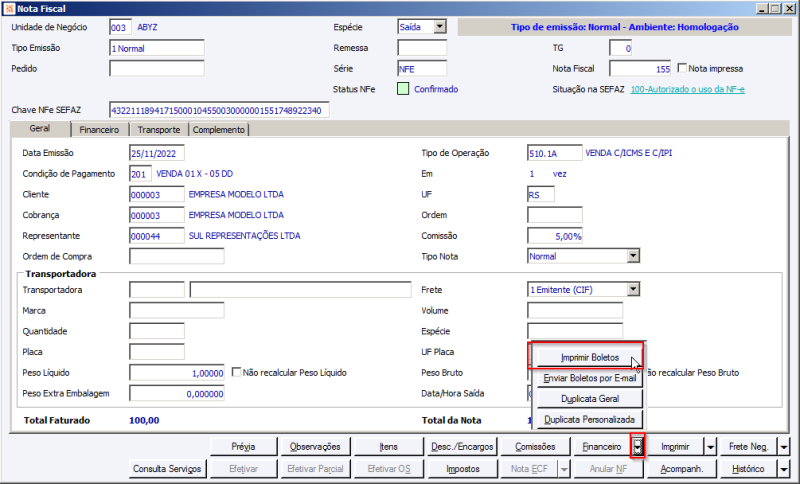Open the Complemento tab
Viewport: 800px width, 484px height.
[x=218, y=130]
